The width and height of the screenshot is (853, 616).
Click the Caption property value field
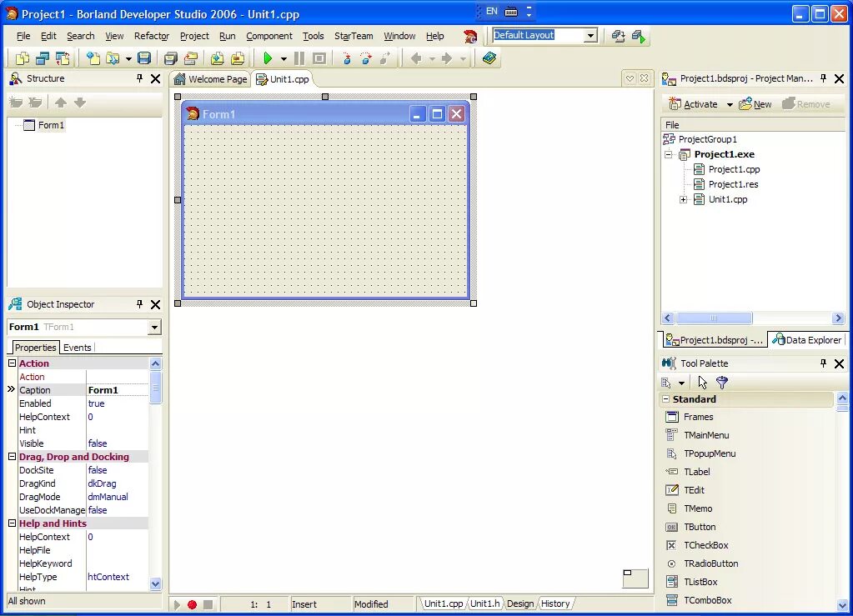click(118, 390)
